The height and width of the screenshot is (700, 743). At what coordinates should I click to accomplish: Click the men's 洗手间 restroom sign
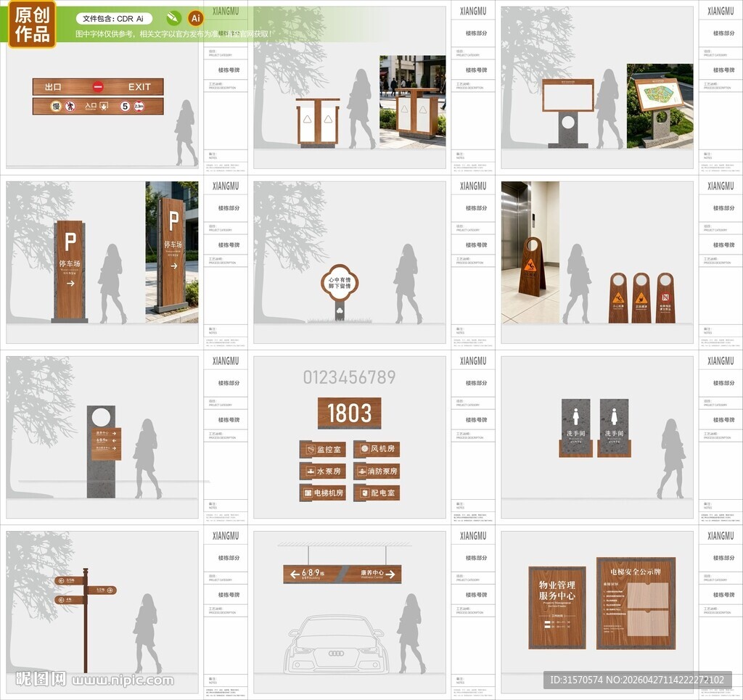click(x=575, y=428)
